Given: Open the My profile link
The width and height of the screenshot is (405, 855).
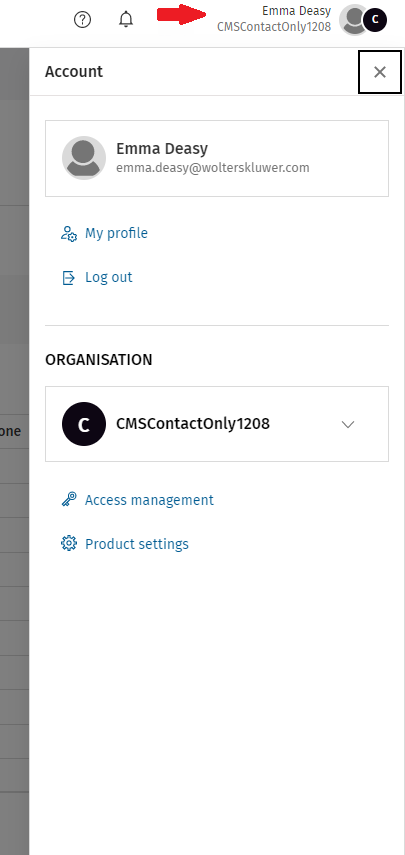Looking at the screenshot, I should coord(116,233).
